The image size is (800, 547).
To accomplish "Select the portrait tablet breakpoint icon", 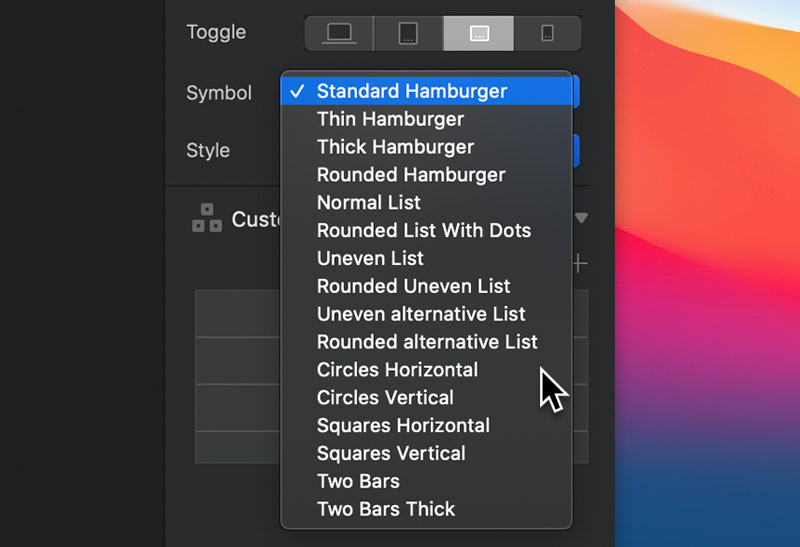I will click(408, 33).
